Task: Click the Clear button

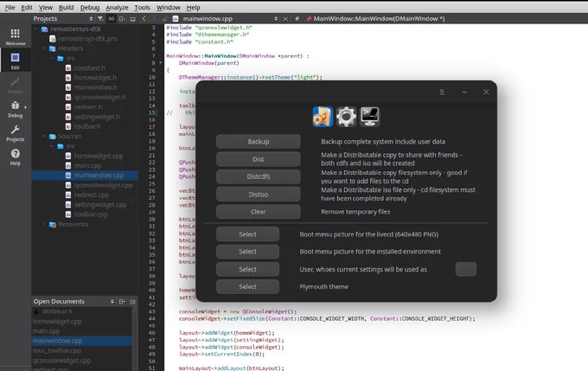Action: click(x=259, y=212)
